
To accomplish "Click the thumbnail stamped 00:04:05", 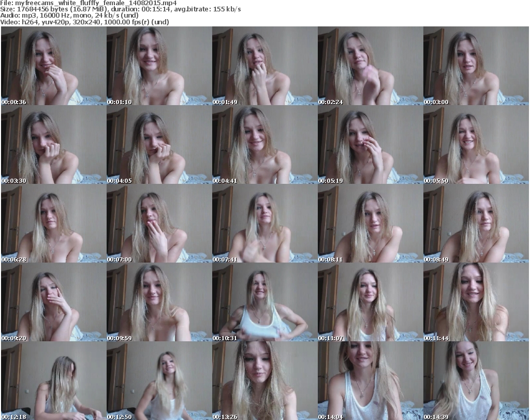I will pos(159,144).
